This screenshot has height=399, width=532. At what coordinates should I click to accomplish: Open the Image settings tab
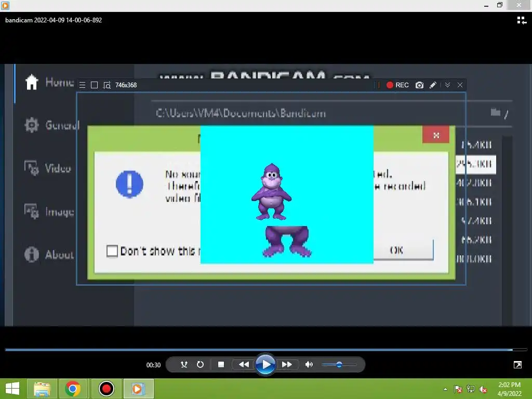click(x=49, y=211)
